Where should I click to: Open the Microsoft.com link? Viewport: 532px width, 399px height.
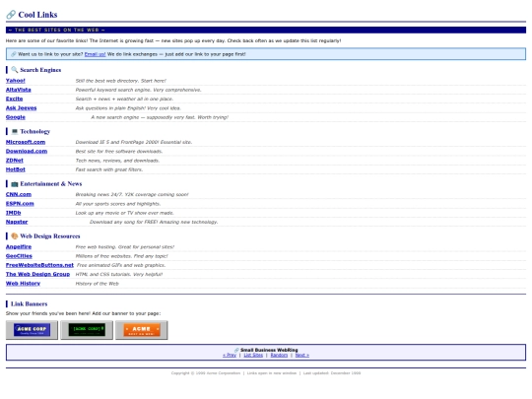click(x=26, y=142)
